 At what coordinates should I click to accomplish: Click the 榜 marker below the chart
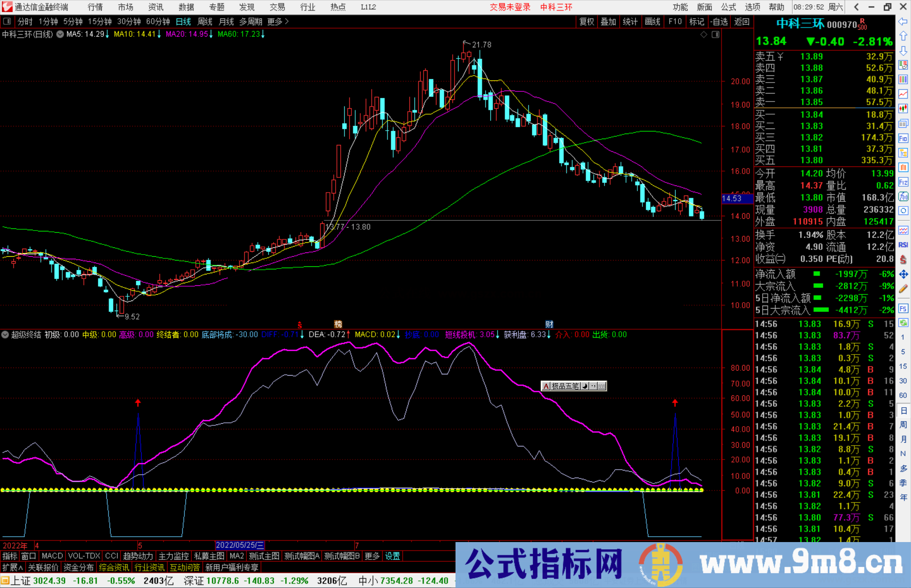tap(338, 324)
